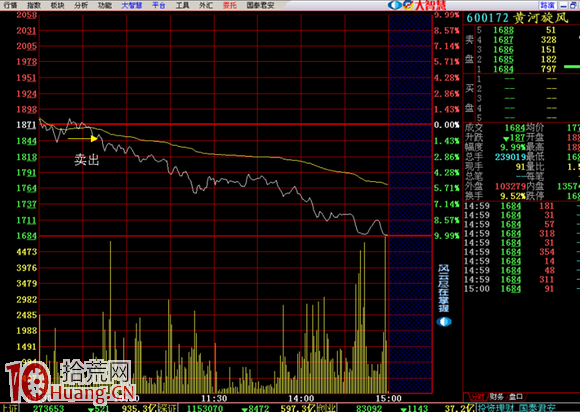Click the vertical 风云尽在掌握 banner
This screenshot has width=580, height=412.
(444, 288)
